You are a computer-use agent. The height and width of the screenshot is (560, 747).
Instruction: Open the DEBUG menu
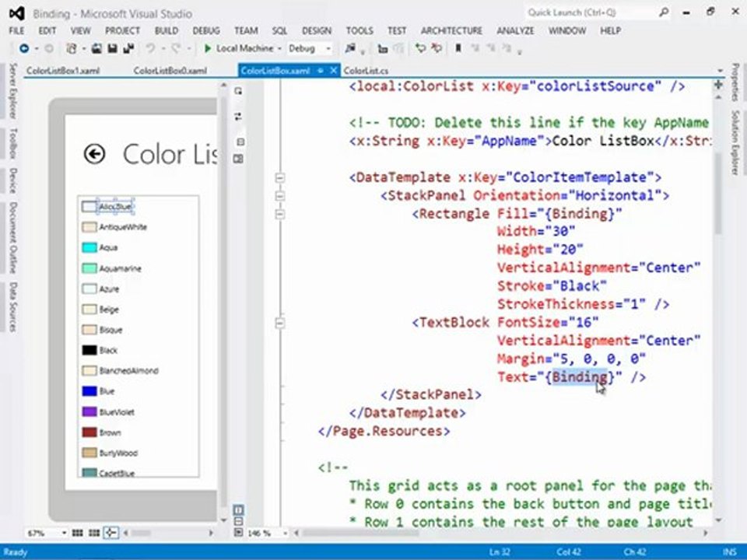coord(205,30)
